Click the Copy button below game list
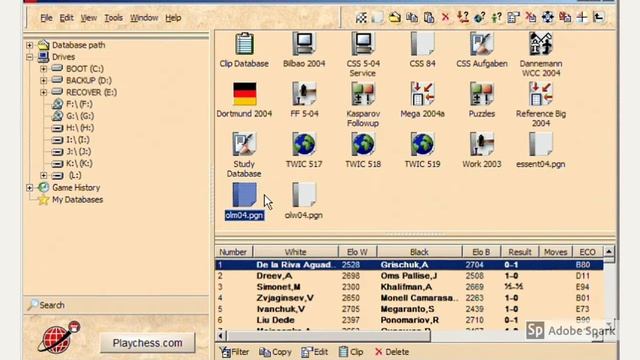This screenshot has width=640, height=360. (x=275, y=352)
